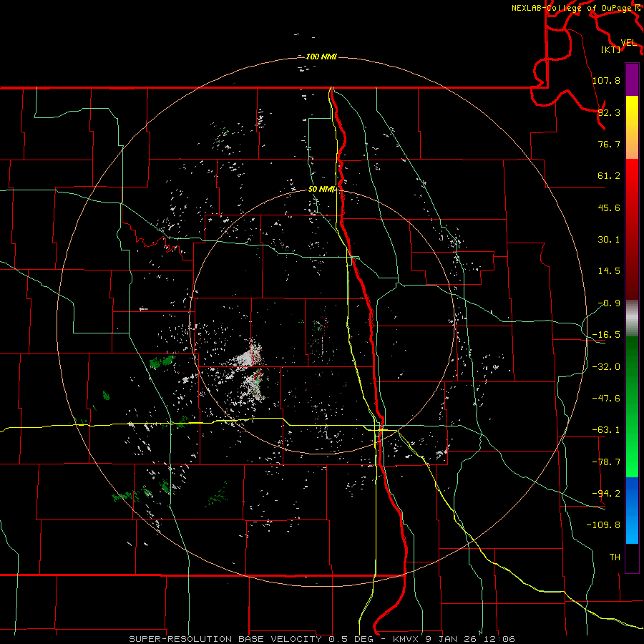Click the blue segment of velocity color bar
Viewport: 644px width, 644px height.
(632, 510)
